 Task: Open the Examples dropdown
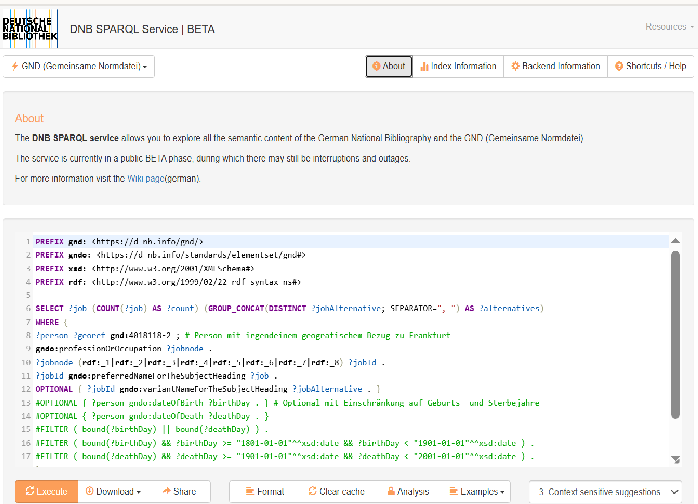pos(477,492)
